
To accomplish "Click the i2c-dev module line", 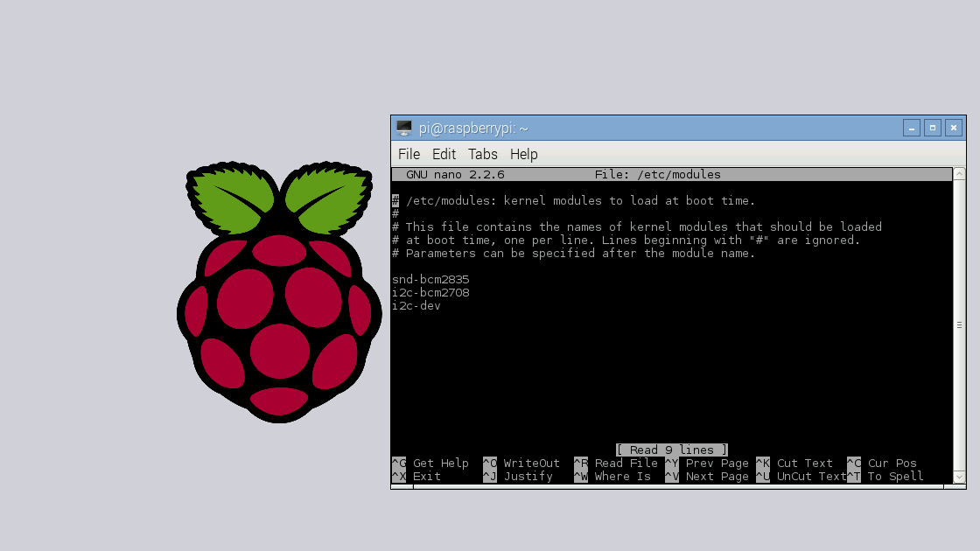I will click(x=416, y=305).
